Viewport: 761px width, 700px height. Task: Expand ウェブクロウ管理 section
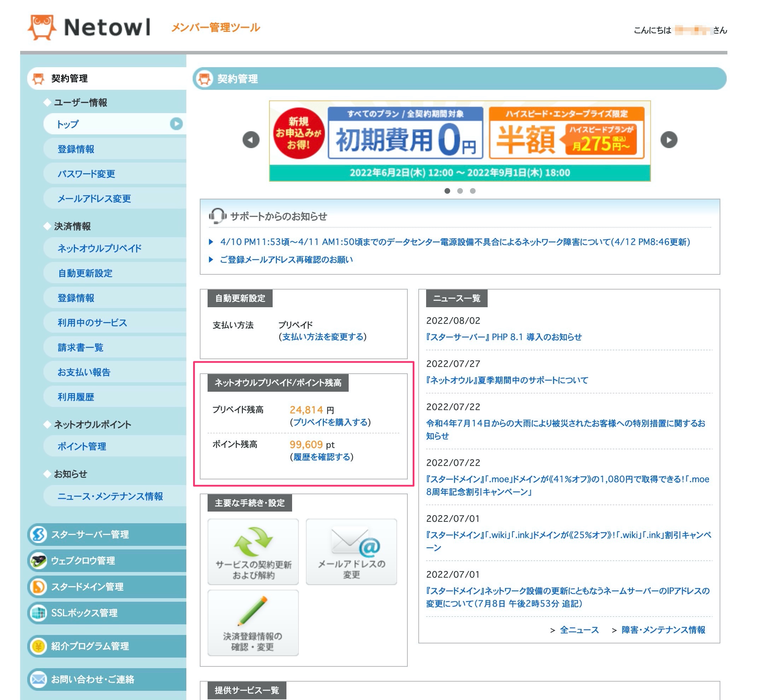pos(107,561)
